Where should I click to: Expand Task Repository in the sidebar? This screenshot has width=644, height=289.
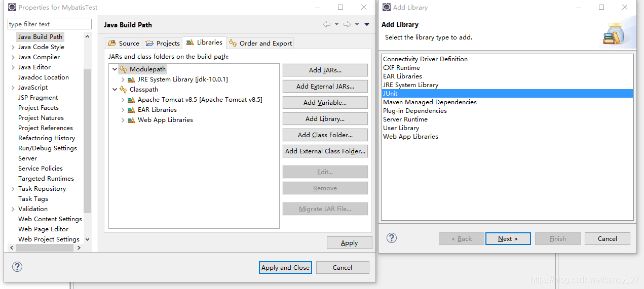tap(13, 189)
